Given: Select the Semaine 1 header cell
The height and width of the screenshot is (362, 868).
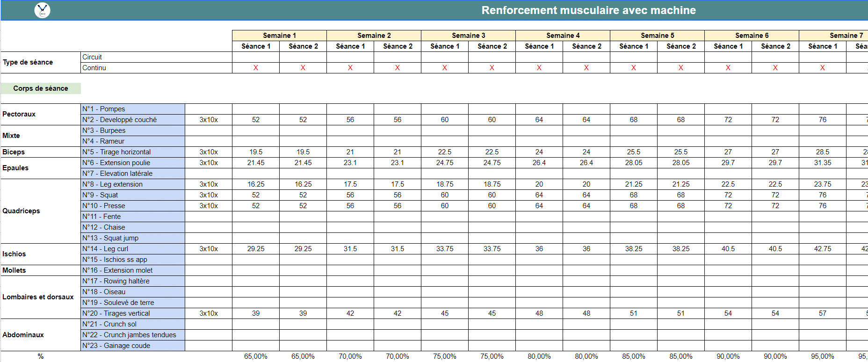Looking at the screenshot, I should pyautogui.click(x=279, y=36).
